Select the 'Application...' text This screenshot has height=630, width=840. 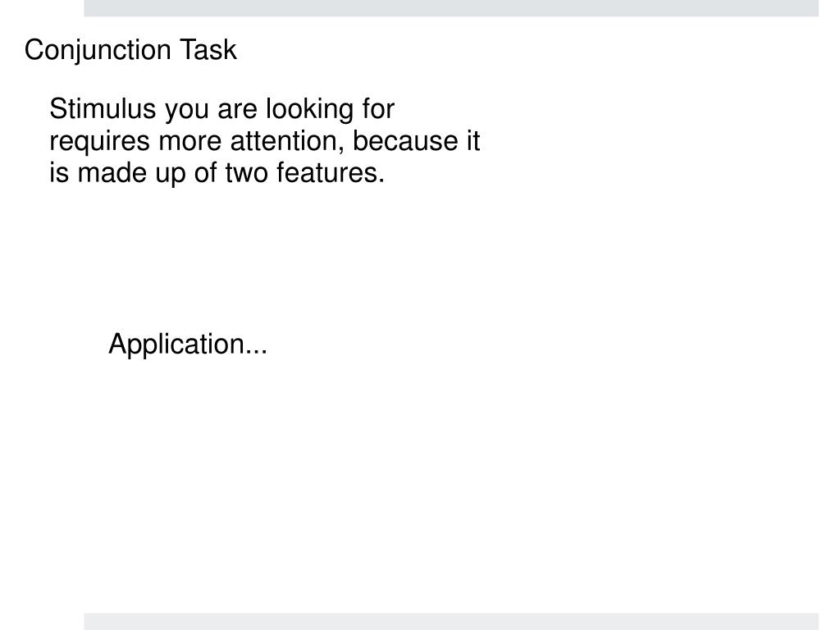coord(188,345)
